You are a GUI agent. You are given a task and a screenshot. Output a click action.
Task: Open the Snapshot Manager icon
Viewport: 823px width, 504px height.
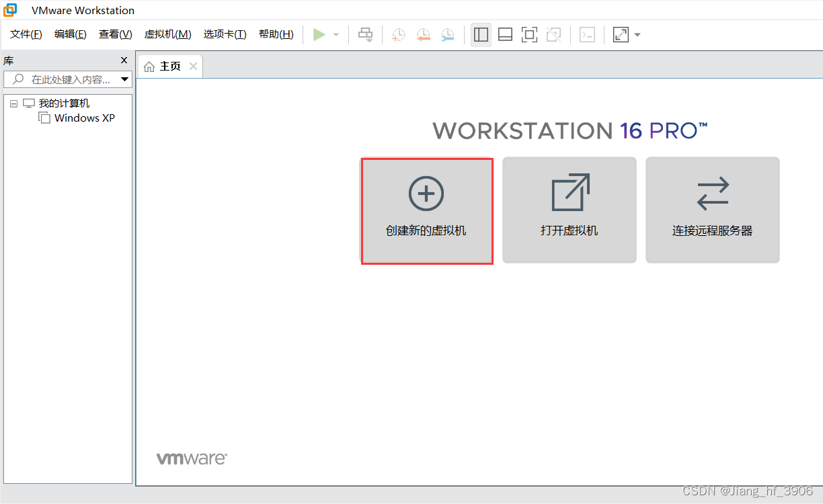click(447, 34)
